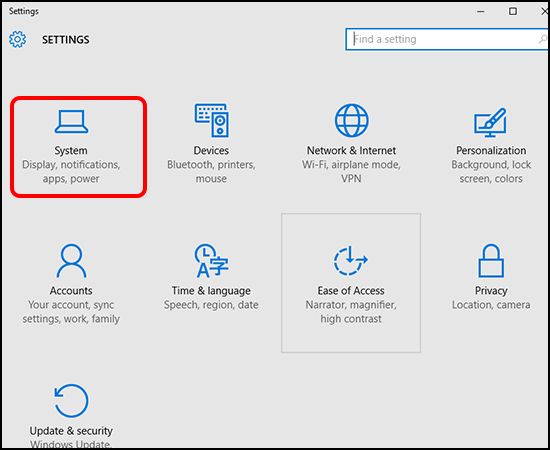Screen dimensions: 550x450
Task: Click the Time & language title text
Action: 211,291
